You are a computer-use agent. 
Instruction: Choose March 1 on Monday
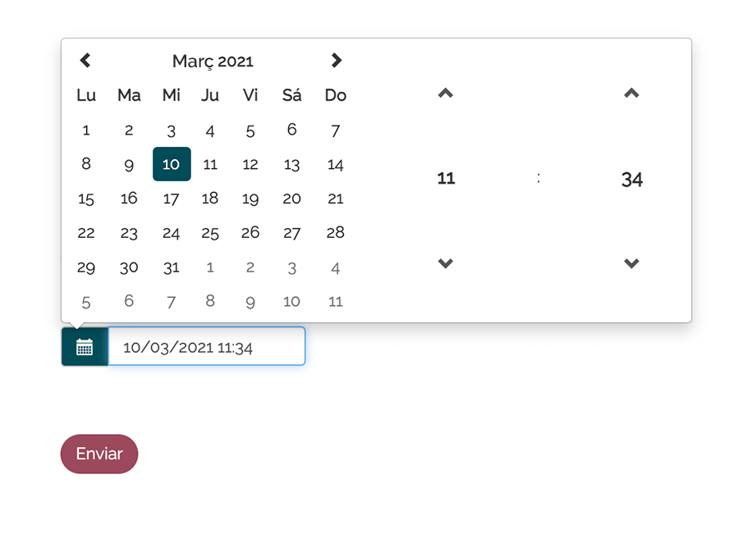coord(86,130)
